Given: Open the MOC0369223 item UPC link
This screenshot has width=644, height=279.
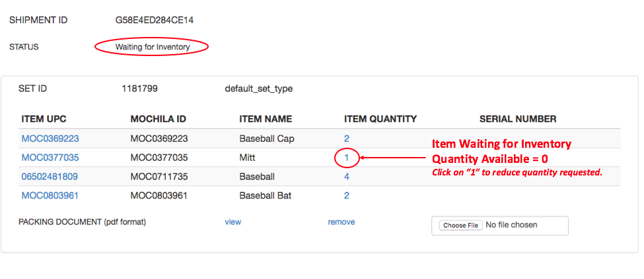Looking at the screenshot, I should click(50, 139).
